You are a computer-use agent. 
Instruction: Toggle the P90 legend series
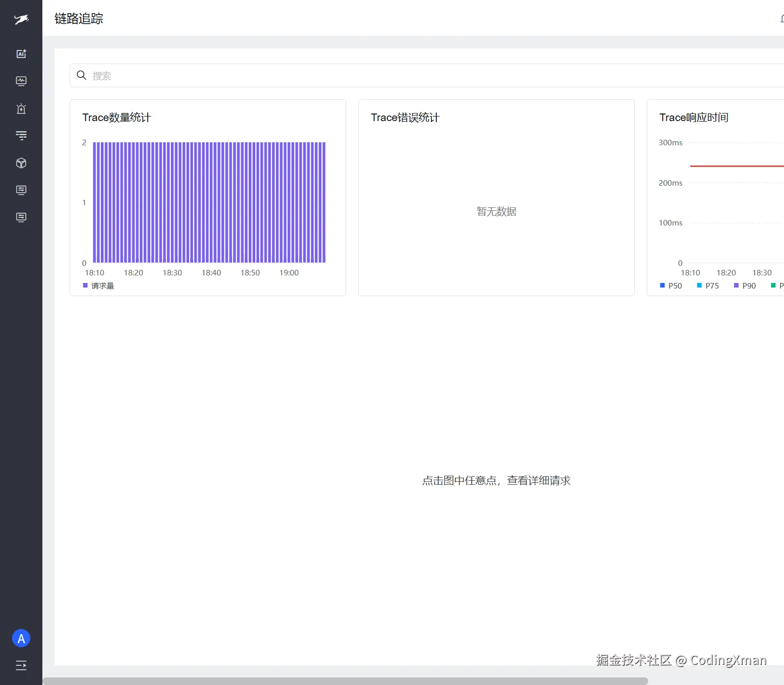(x=745, y=286)
